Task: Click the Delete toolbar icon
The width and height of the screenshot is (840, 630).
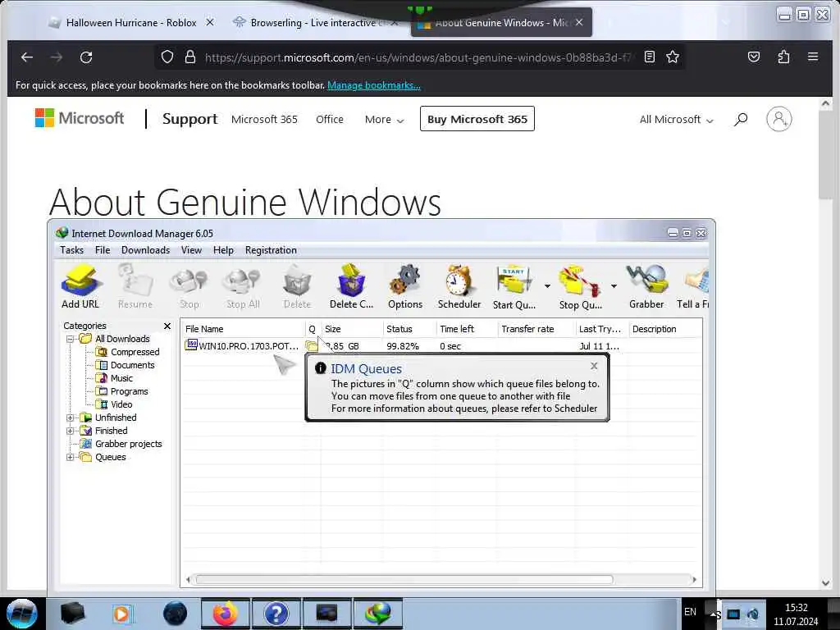Action: [x=297, y=286]
